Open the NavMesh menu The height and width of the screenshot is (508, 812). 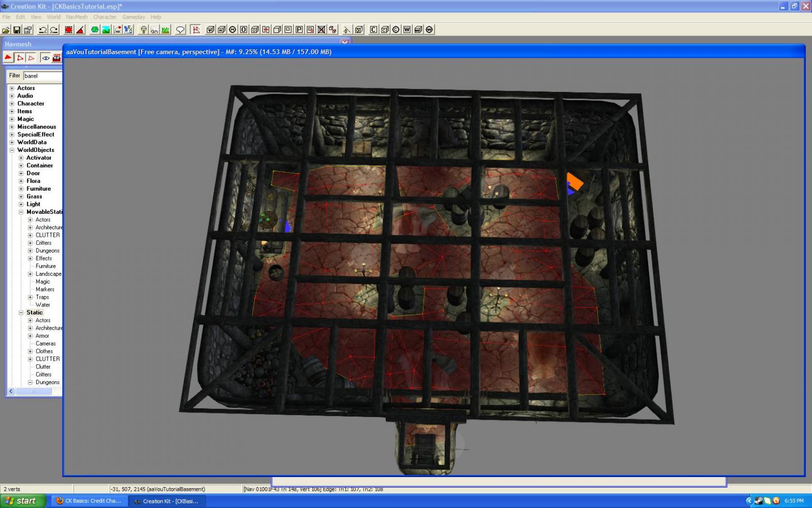[77, 17]
